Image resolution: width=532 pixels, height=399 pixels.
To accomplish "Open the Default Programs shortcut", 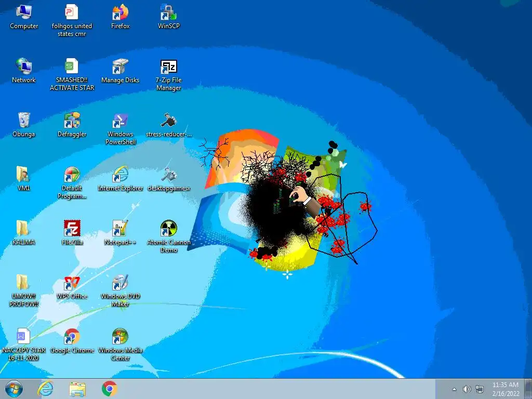I will click(x=72, y=182).
